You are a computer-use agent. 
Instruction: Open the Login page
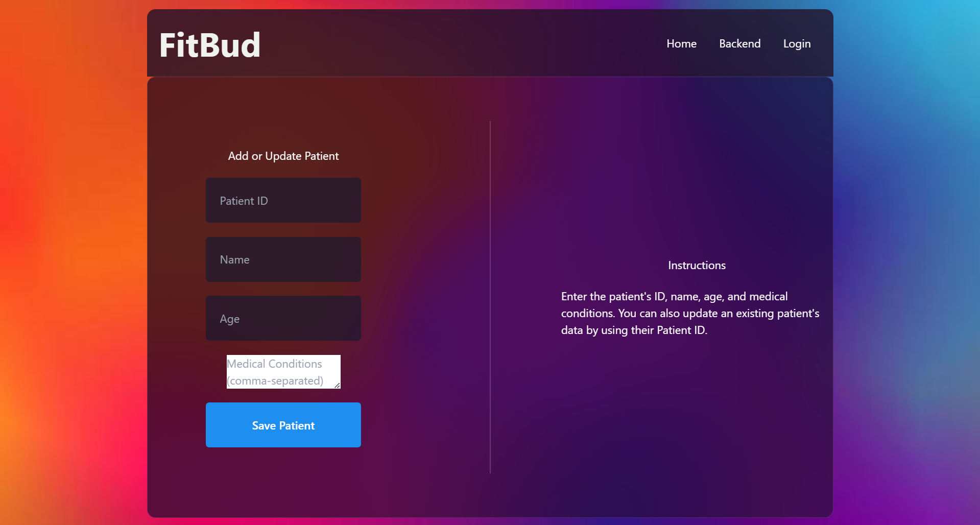[797, 44]
